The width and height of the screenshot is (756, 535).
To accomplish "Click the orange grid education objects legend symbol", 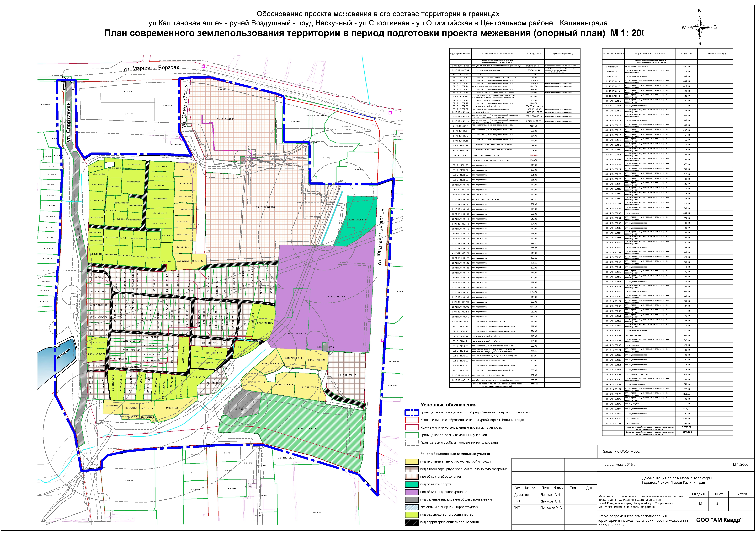I will click(x=412, y=477).
